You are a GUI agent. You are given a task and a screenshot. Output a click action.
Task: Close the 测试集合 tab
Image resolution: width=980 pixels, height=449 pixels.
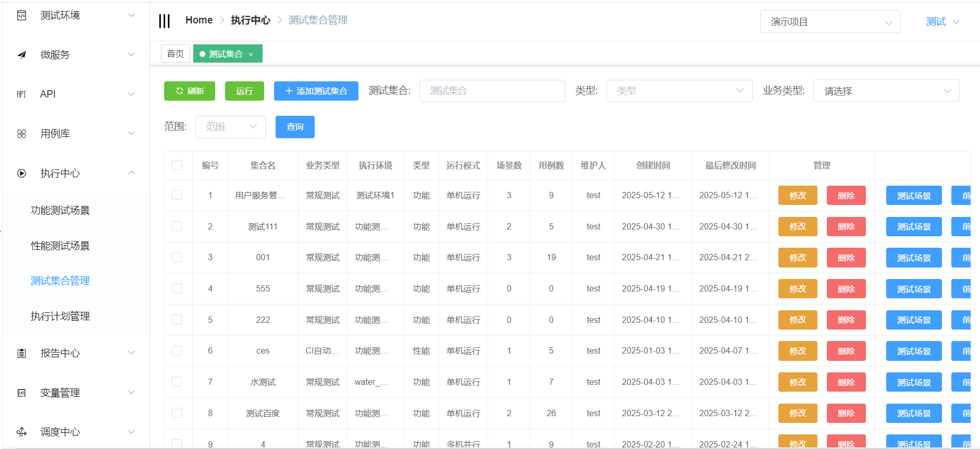[x=251, y=54]
